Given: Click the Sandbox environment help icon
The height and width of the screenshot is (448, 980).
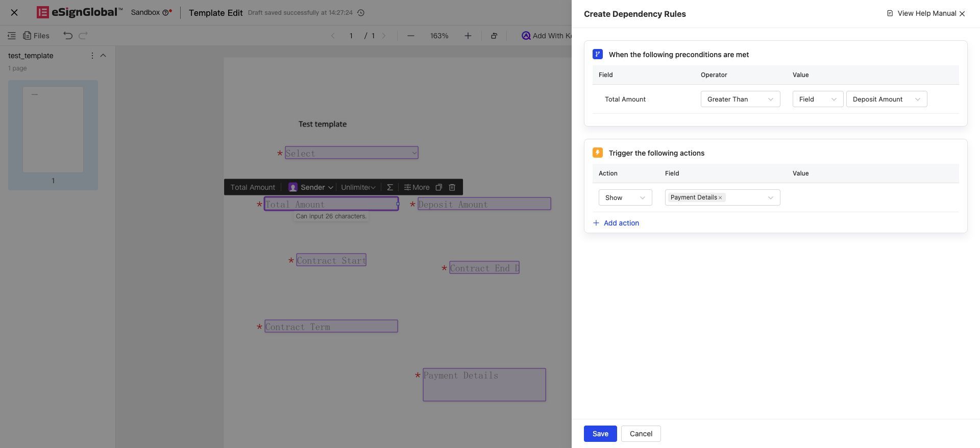Looking at the screenshot, I should [165, 13].
